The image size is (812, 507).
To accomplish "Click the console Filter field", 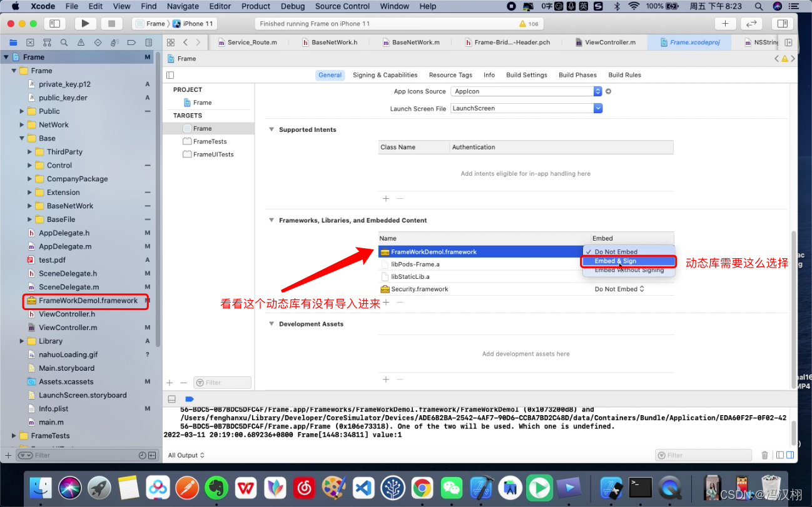I will (x=704, y=455).
